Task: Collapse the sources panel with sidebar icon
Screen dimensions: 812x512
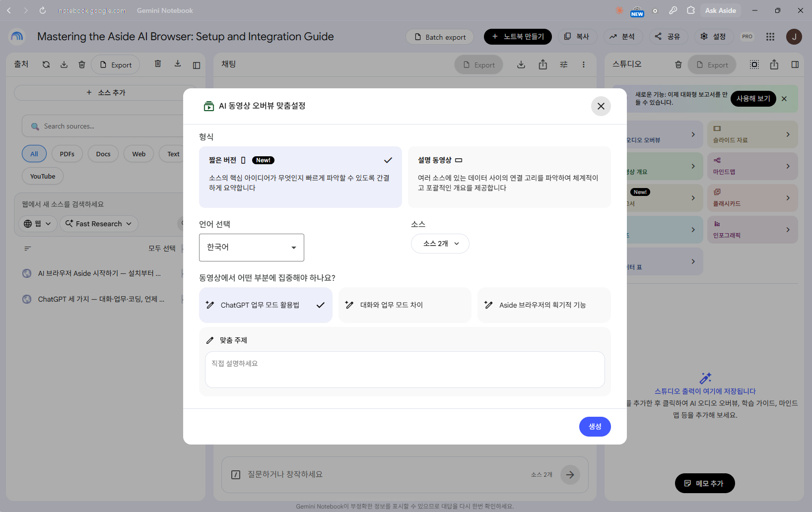Action: click(197, 65)
